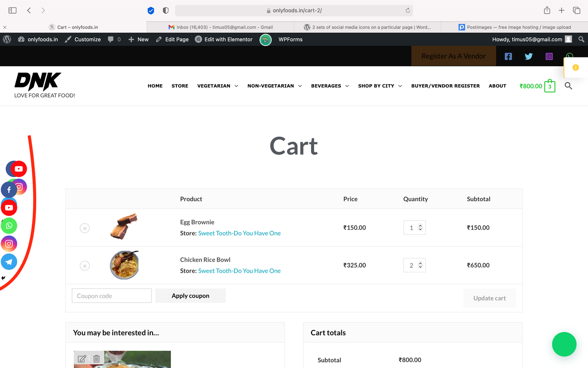Image resolution: width=588 pixels, height=368 pixels.
Task: Click the onlyfoods.in/cart-2/ address bar
Action: (294, 10)
